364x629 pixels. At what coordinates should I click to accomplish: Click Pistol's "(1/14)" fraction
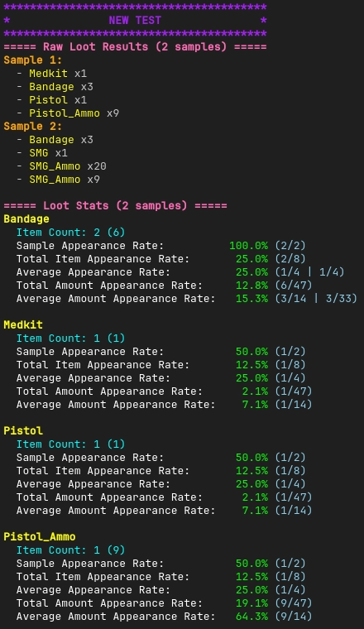pyautogui.click(x=294, y=510)
